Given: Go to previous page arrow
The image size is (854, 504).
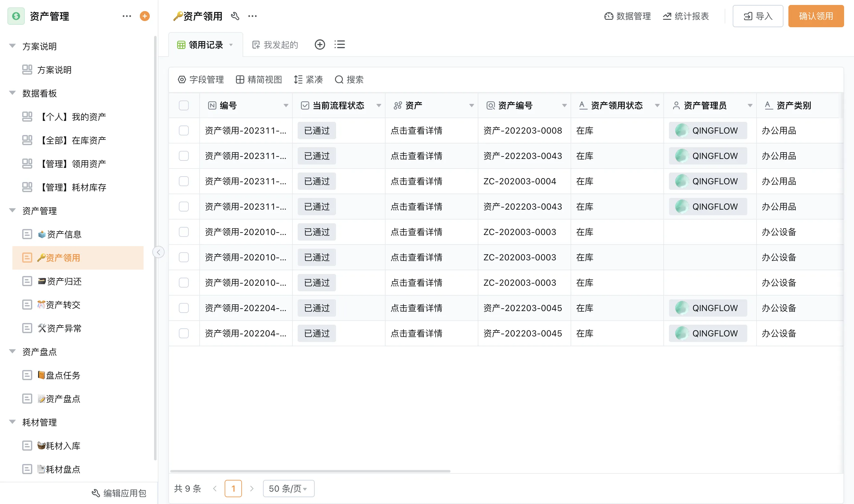Looking at the screenshot, I should click(x=215, y=488).
